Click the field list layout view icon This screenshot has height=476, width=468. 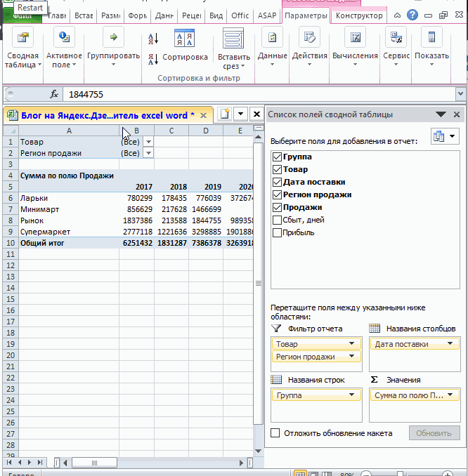click(445, 136)
